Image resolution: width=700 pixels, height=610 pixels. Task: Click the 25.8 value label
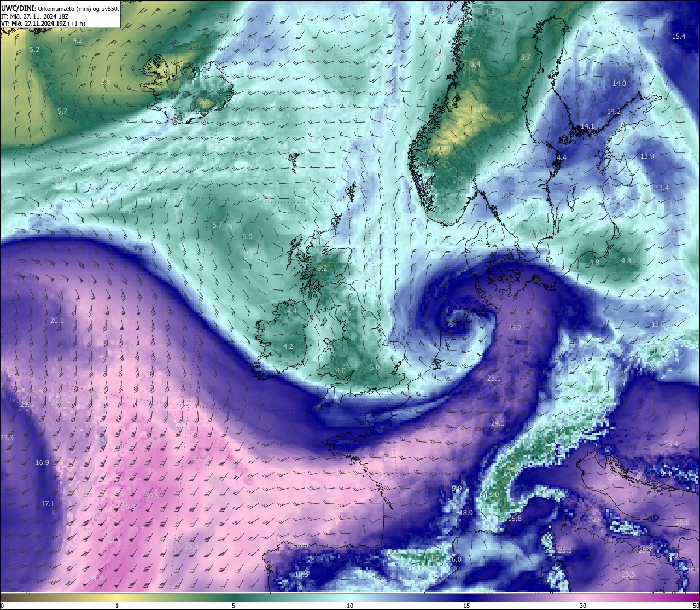682,522
